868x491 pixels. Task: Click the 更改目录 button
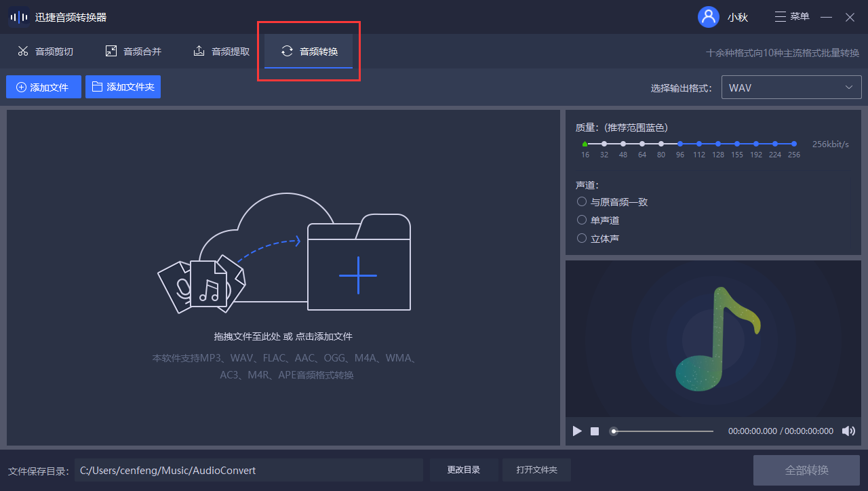(x=464, y=470)
